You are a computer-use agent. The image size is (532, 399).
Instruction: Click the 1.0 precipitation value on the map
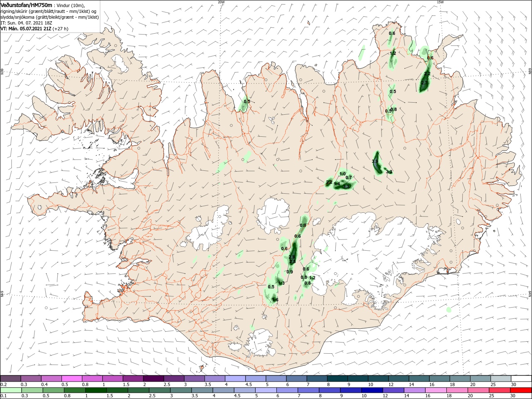point(343,174)
